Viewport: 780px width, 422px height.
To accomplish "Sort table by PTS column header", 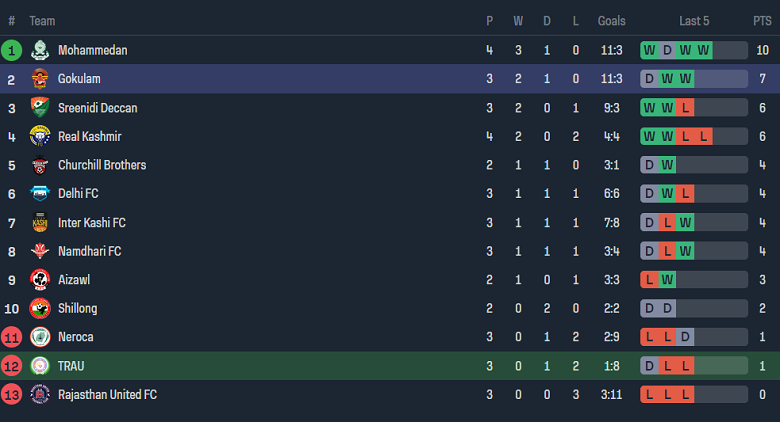I will pos(762,21).
